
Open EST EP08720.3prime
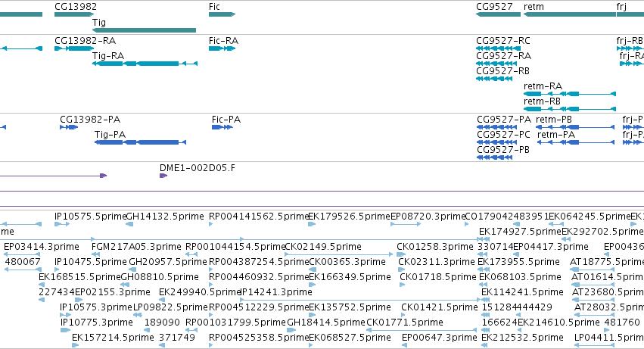(x=428, y=217)
